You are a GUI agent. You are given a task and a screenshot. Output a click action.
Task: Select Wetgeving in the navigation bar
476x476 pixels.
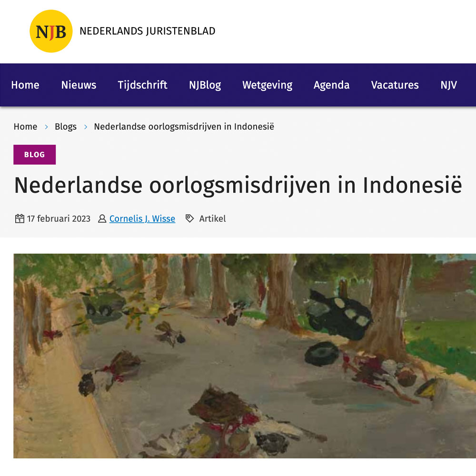point(268,85)
